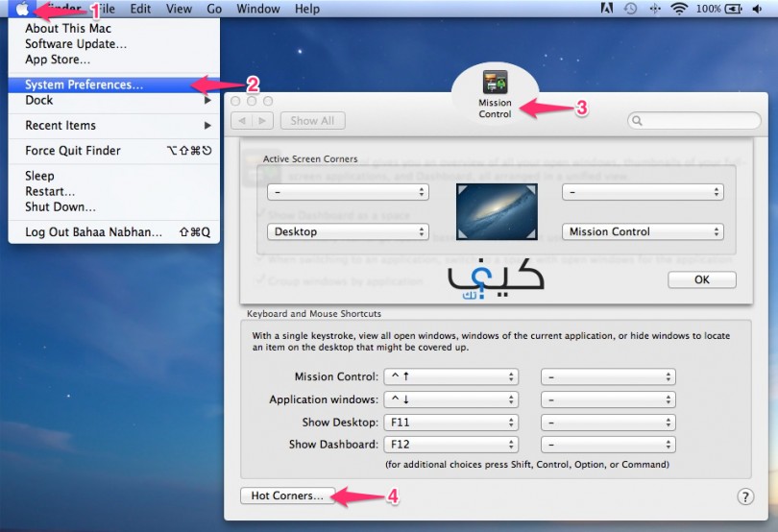Click the Show All button
778x532 pixels.
[312, 121]
